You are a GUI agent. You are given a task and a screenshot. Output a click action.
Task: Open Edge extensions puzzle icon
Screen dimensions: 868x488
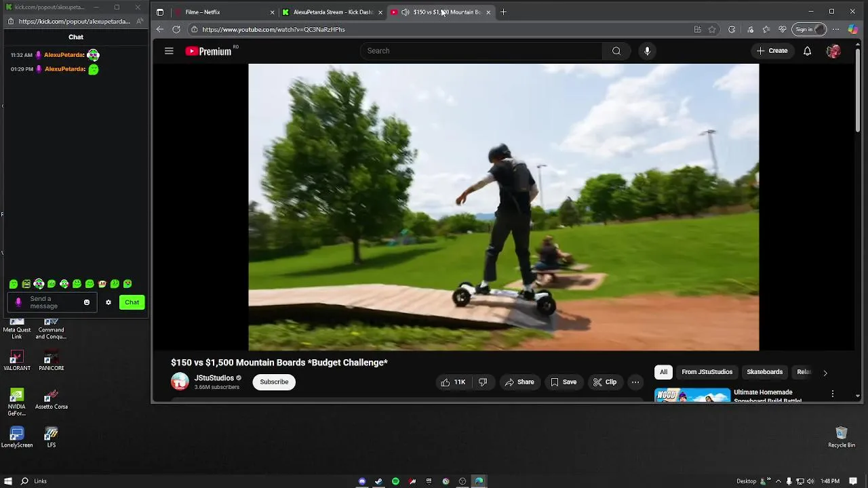(x=732, y=29)
